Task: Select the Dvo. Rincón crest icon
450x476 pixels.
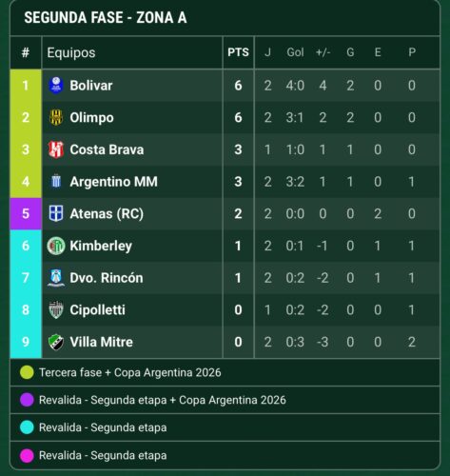Action: [56, 278]
